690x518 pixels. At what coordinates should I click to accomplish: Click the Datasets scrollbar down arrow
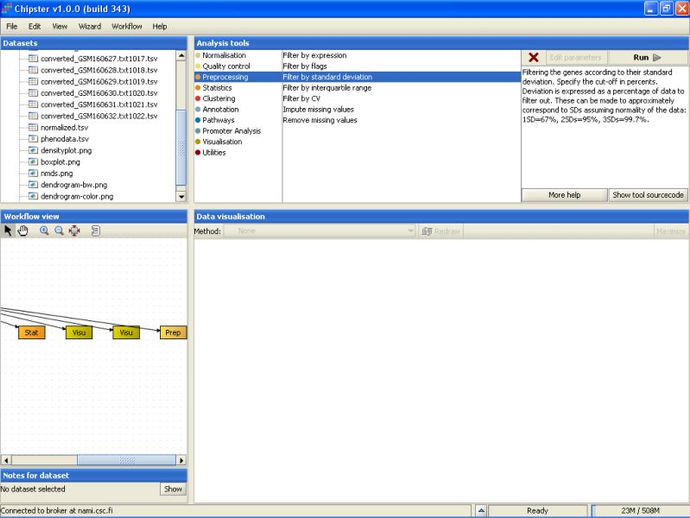181,197
